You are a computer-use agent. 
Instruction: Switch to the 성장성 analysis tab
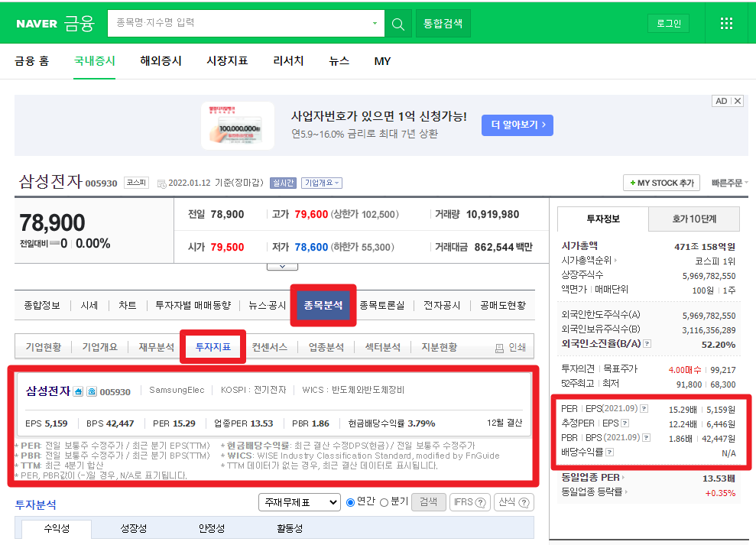(x=134, y=529)
